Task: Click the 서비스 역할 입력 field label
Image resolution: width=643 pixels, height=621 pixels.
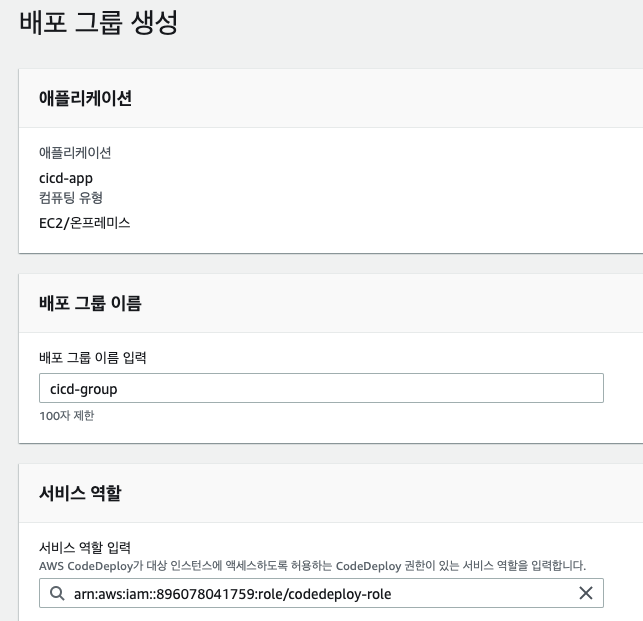Action: tap(85, 547)
